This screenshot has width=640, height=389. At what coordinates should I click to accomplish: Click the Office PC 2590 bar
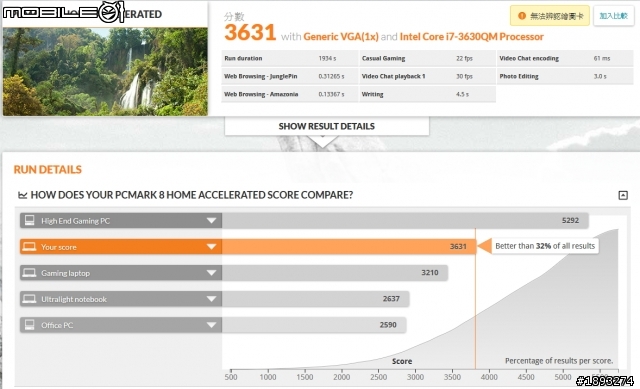[314, 325]
